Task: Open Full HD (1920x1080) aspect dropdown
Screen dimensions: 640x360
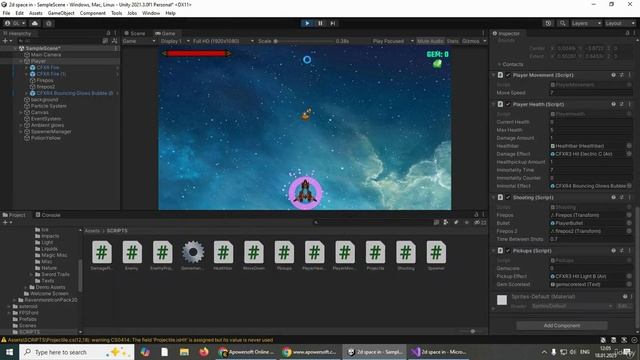Action: [223, 41]
